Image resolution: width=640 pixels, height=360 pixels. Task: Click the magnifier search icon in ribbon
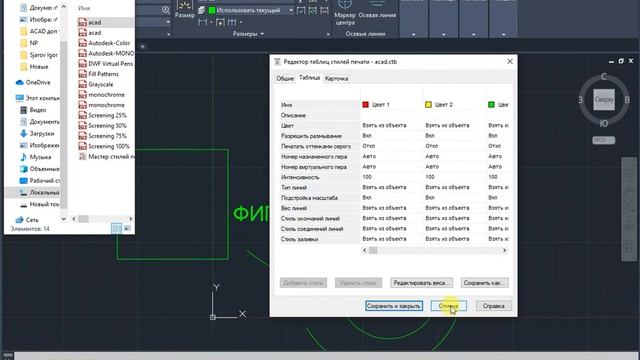165,10
